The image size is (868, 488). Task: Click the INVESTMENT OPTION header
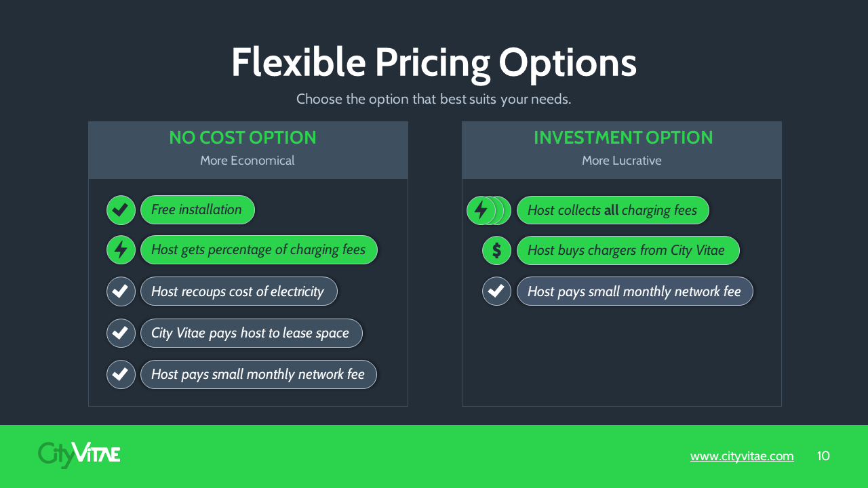[x=623, y=138]
